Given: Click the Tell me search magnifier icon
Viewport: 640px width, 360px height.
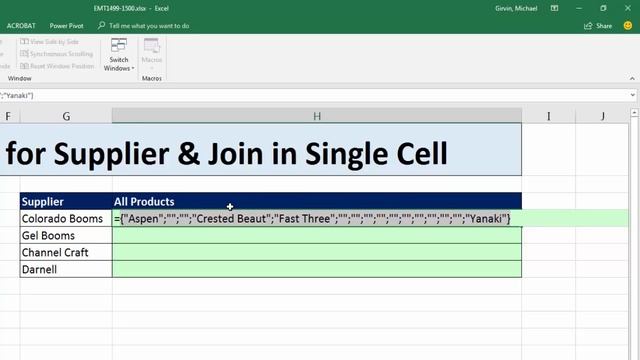Looking at the screenshot, I should pyautogui.click(x=101, y=25).
